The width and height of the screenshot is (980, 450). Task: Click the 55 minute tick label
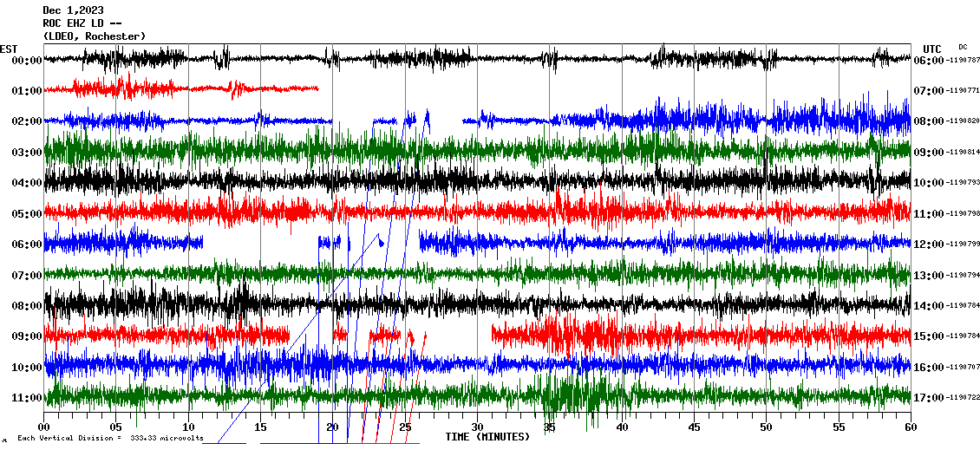[x=839, y=427]
